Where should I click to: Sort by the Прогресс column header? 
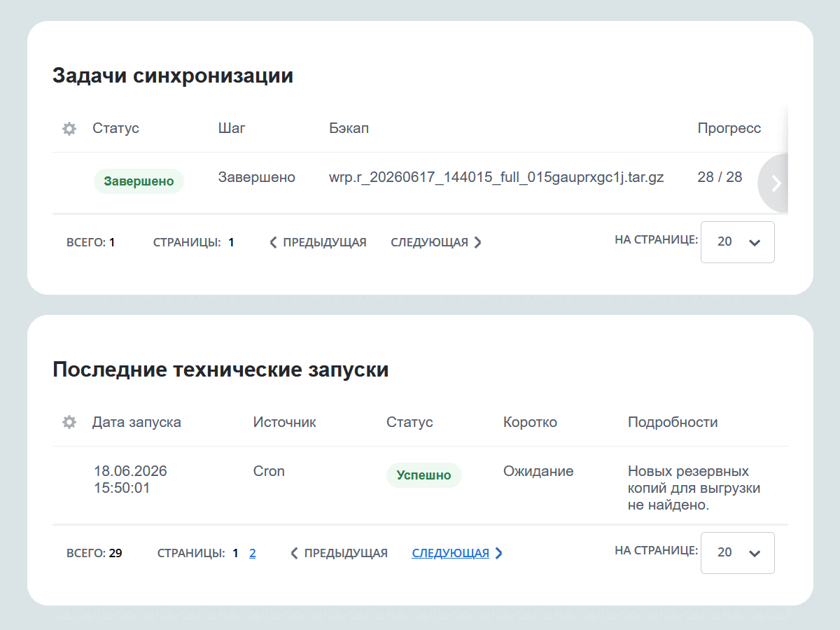729,128
